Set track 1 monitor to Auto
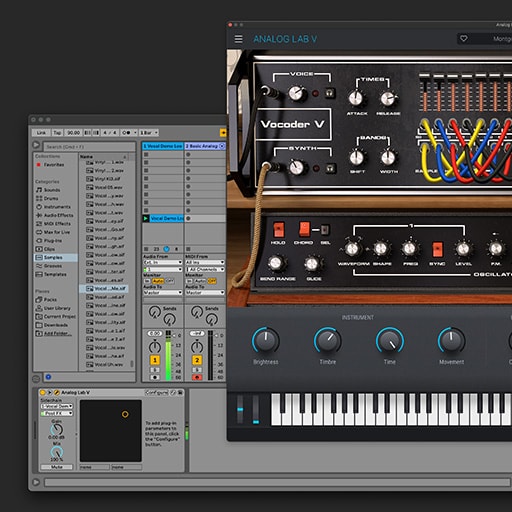This screenshot has width=512, height=512. coord(158,281)
